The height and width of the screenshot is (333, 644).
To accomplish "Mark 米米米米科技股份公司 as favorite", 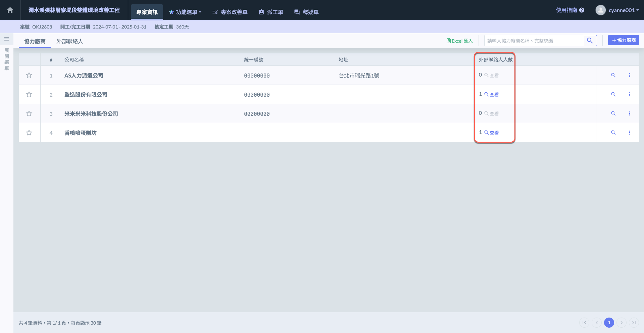I will point(29,113).
